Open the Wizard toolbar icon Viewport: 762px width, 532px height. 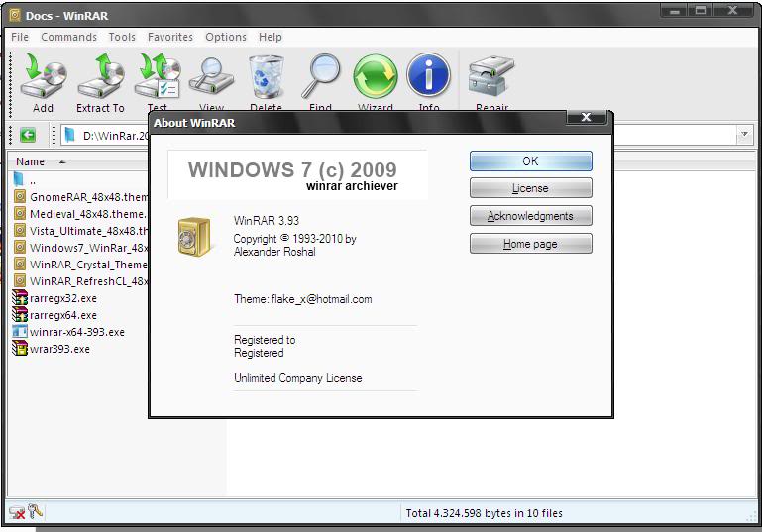[x=376, y=76]
